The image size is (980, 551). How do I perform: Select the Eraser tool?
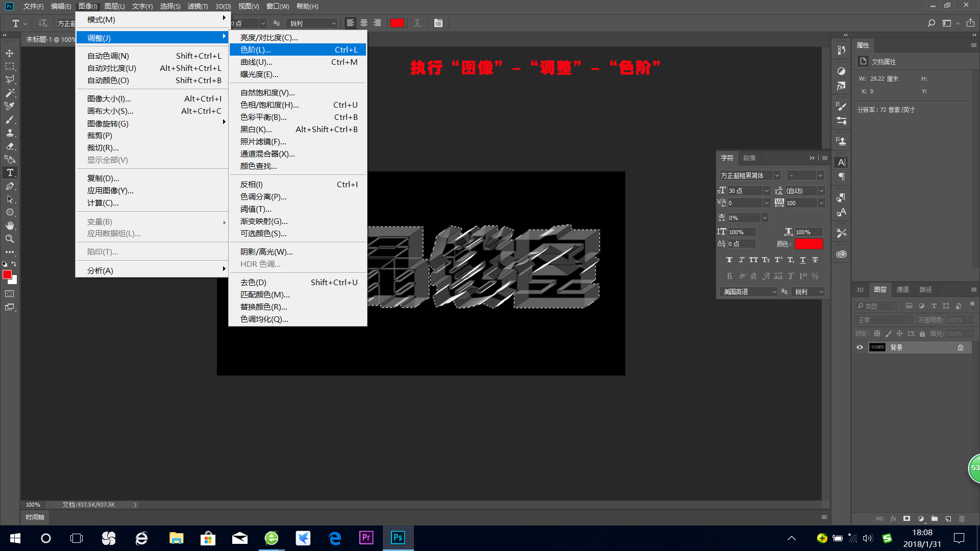click(x=9, y=146)
